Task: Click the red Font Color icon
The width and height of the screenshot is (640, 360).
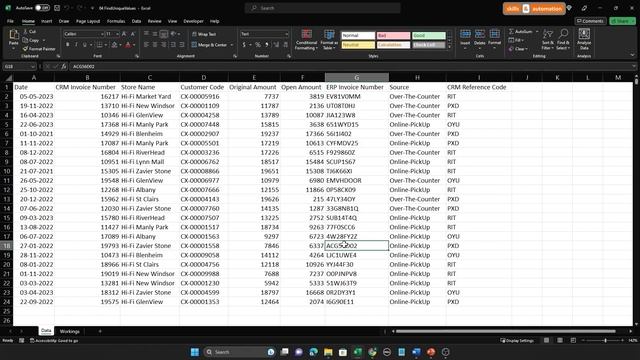Action: click(128, 44)
